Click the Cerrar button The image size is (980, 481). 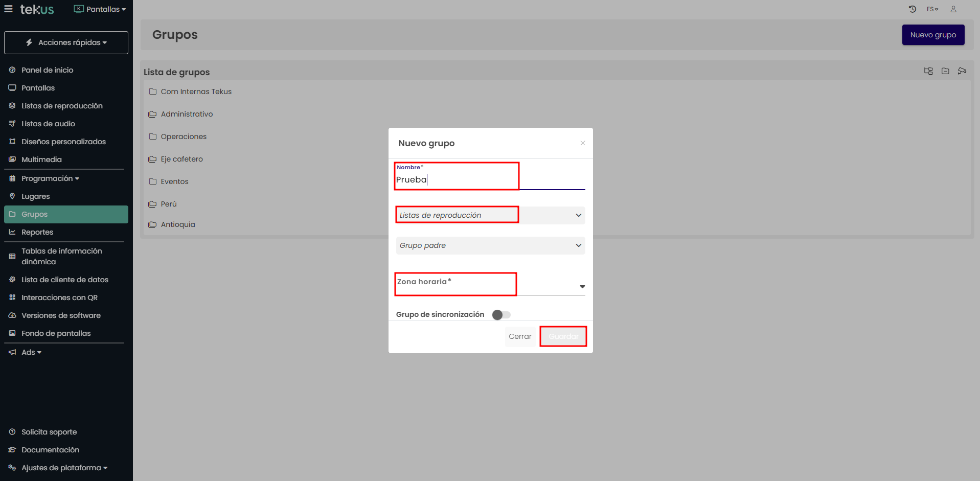point(520,336)
